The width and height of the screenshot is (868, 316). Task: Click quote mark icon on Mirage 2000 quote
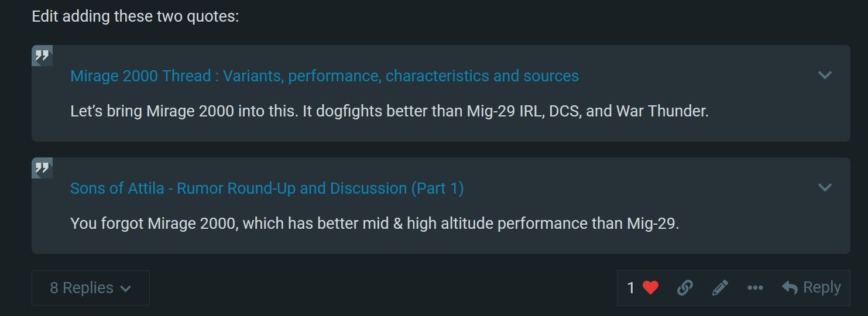click(x=42, y=56)
